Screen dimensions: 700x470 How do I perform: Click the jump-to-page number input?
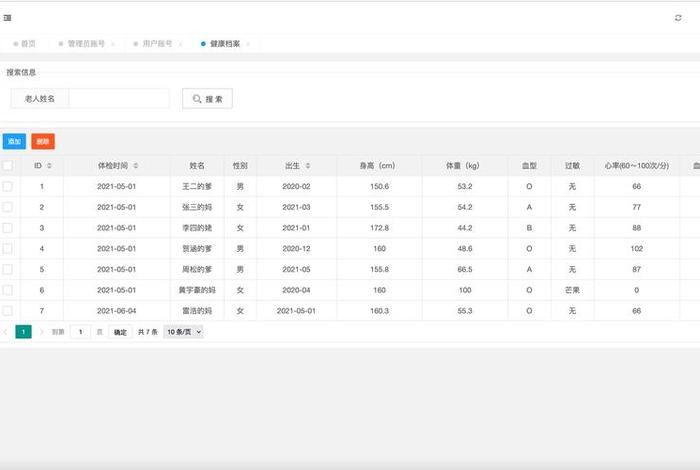(x=80, y=332)
